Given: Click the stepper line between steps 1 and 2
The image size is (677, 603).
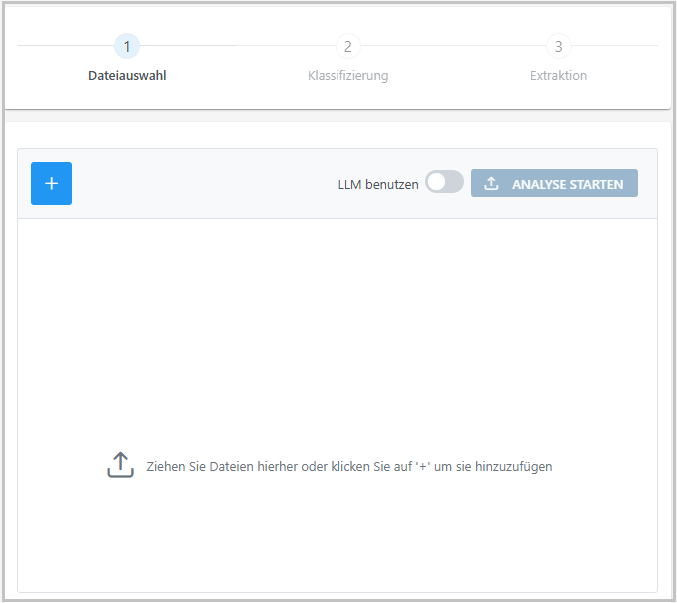Looking at the screenshot, I should [x=236, y=46].
